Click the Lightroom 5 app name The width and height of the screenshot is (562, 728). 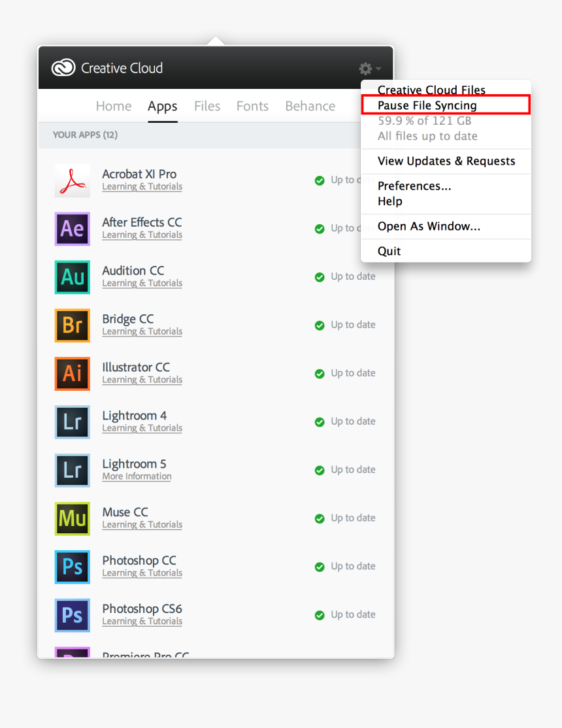134,464
